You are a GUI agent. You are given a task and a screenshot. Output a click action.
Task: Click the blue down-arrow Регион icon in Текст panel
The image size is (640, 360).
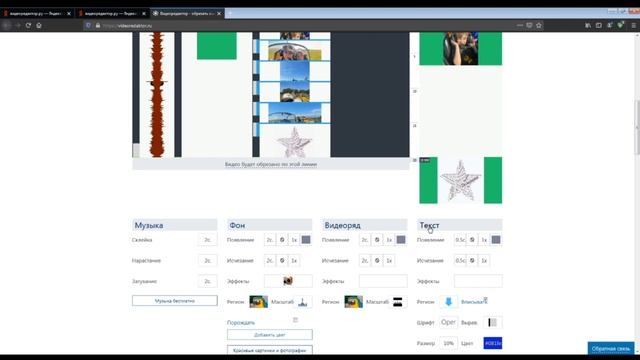click(449, 302)
